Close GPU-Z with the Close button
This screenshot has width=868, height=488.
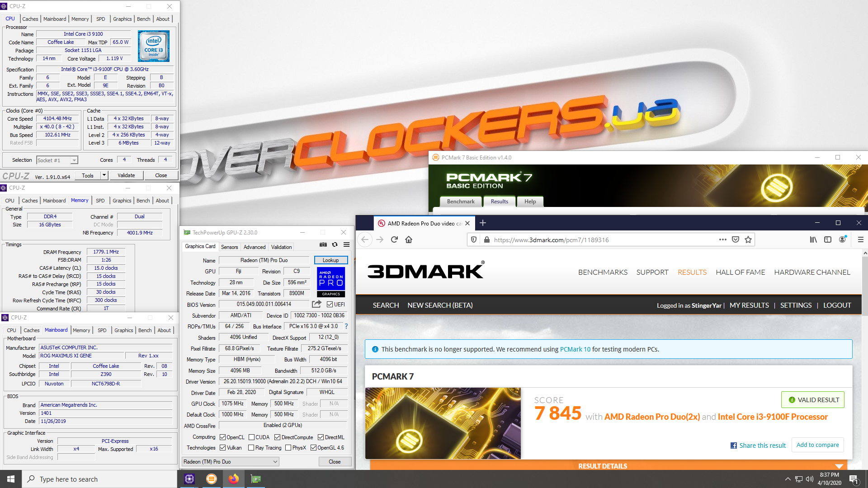pos(335,462)
